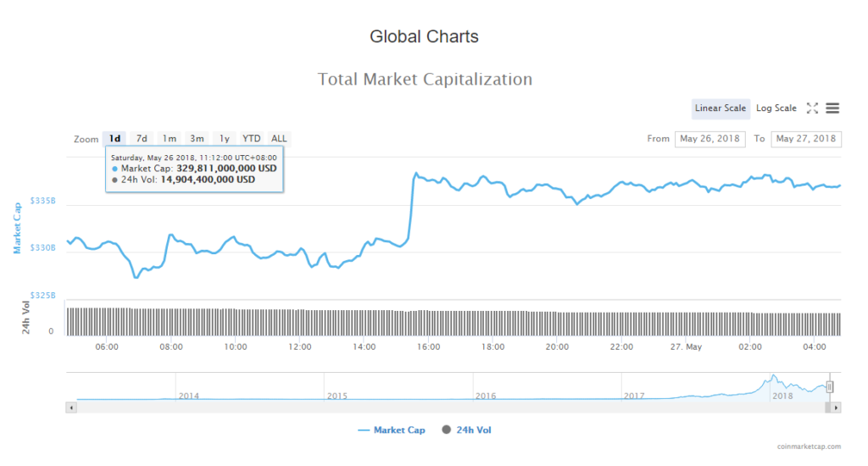This screenshot has width=868, height=466.
Task: Open the coinmarketcap.com credit link
Action: 809,447
